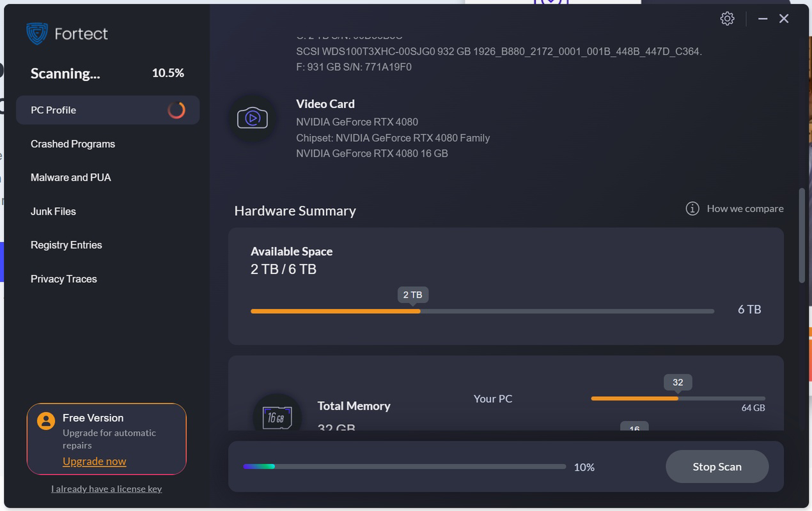812x511 pixels.
Task: Click the 10.5% scan percentage
Action: [x=168, y=73]
